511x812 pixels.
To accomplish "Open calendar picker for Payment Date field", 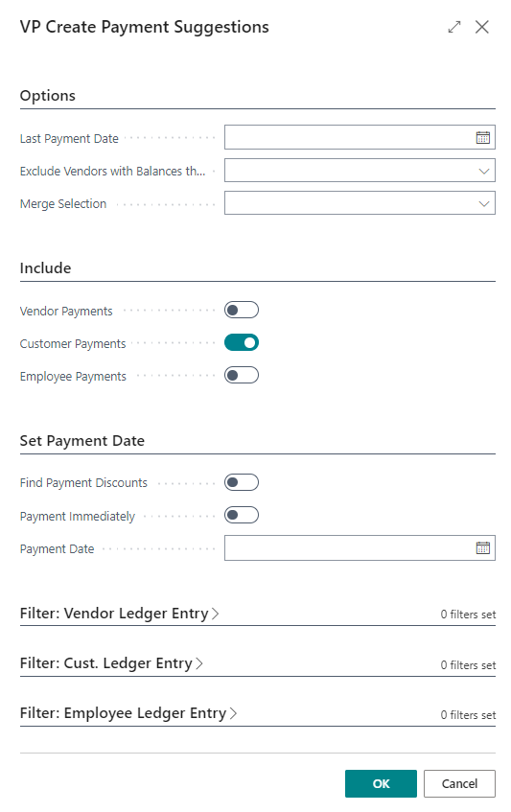I will click(482, 548).
